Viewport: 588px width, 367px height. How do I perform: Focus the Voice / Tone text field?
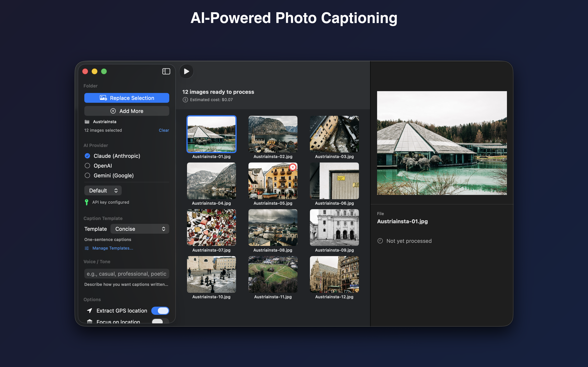click(x=127, y=274)
